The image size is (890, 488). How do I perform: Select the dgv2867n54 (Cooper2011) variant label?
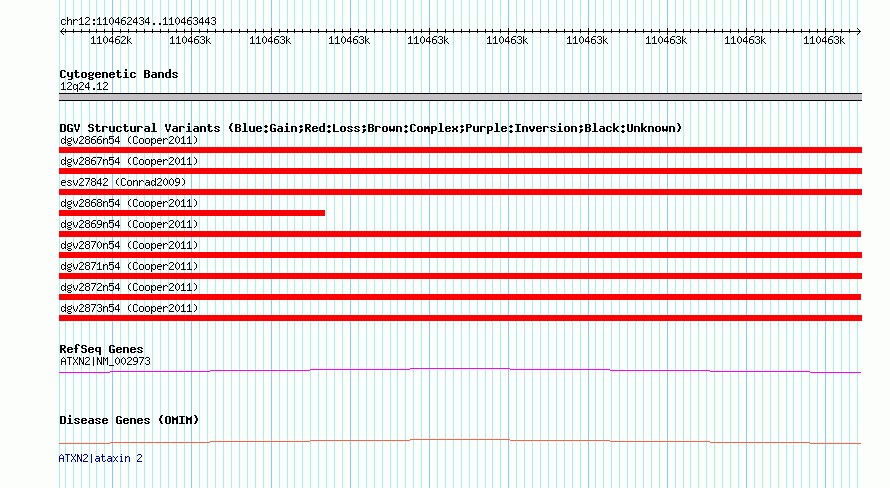click(129, 161)
